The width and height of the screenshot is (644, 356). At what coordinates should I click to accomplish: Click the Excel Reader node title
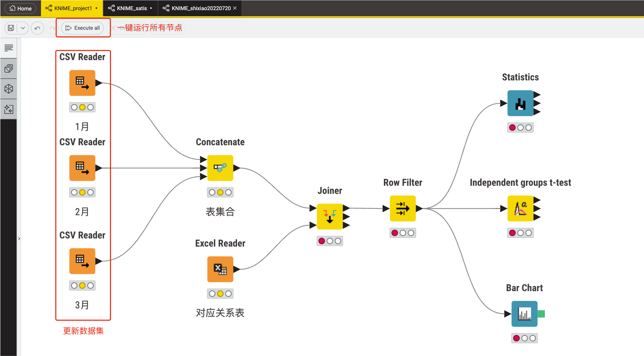point(220,243)
